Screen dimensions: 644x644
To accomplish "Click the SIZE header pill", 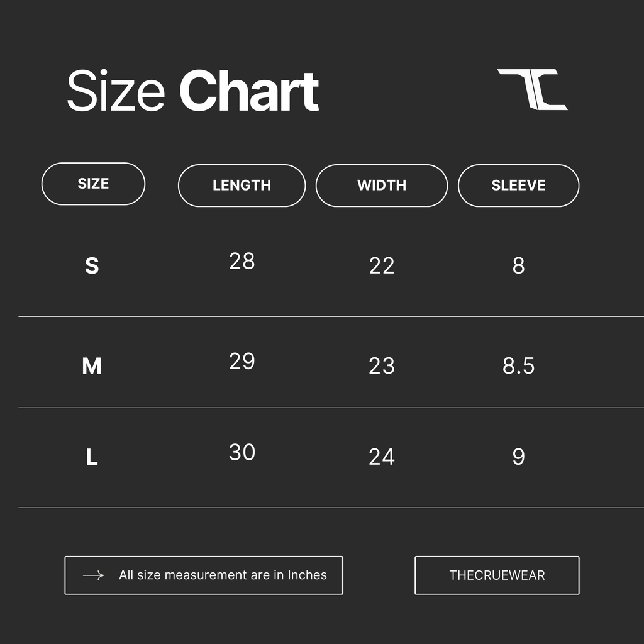I will [x=93, y=184].
